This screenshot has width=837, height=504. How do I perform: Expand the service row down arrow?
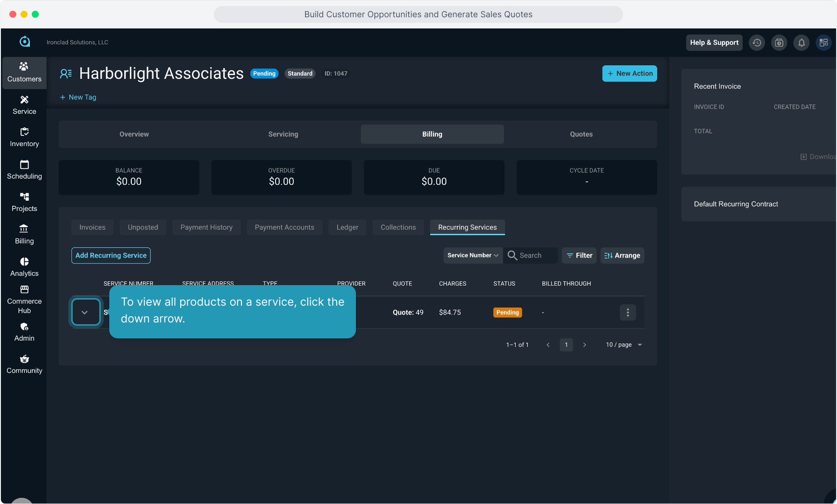pos(85,312)
